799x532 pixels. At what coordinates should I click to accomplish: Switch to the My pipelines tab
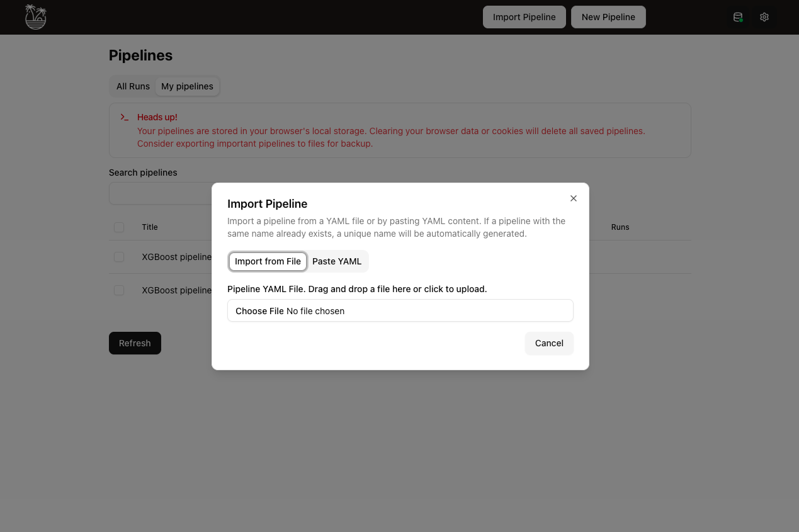[x=187, y=86]
